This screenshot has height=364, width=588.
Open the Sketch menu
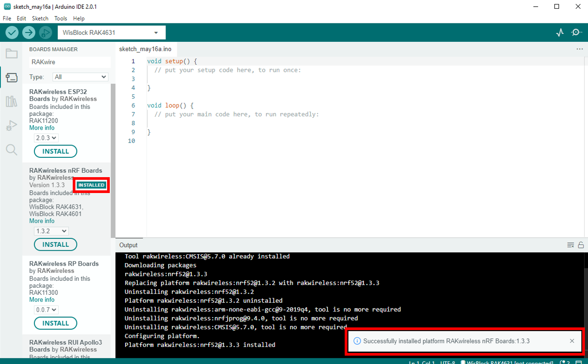[40, 19]
